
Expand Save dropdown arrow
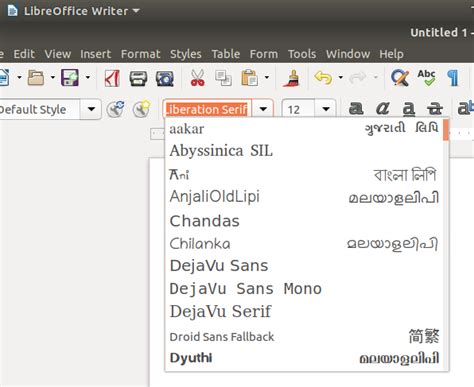88,78
